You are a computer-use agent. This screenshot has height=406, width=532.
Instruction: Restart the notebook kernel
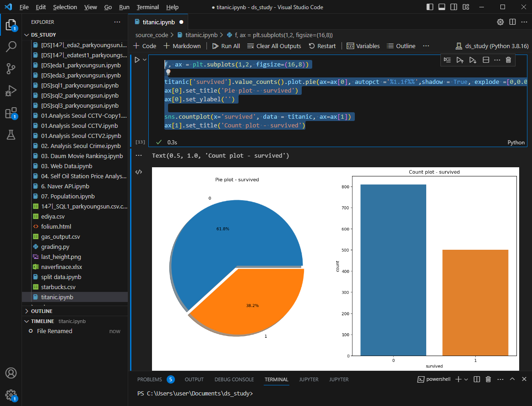(x=322, y=46)
